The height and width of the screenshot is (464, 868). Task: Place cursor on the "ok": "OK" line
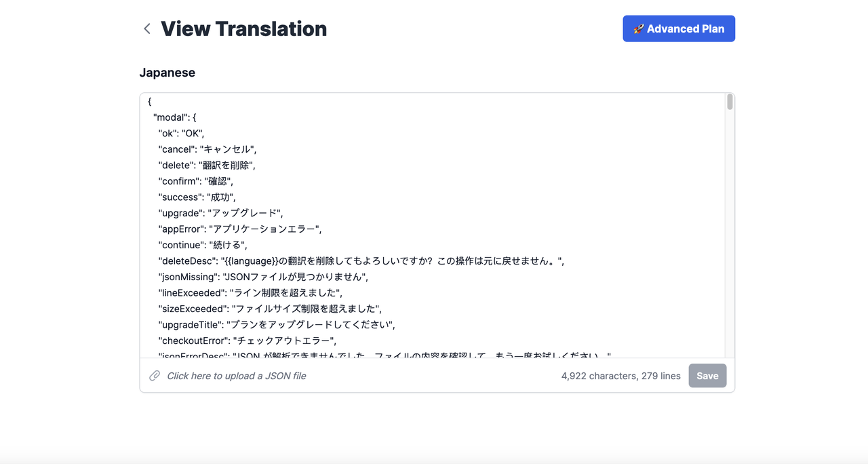181,133
